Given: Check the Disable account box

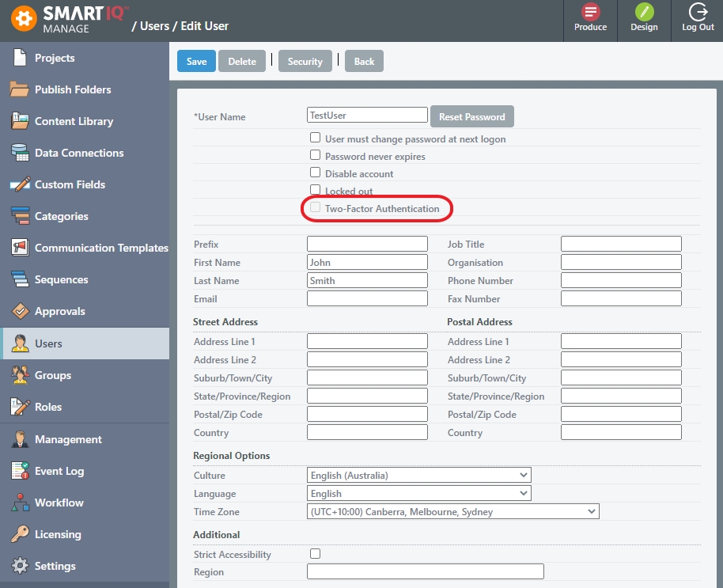Looking at the screenshot, I should point(315,172).
